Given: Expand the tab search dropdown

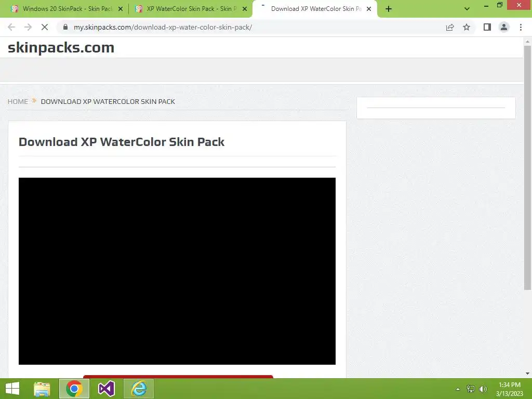Looking at the screenshot, I should click(x=467, y=9).
